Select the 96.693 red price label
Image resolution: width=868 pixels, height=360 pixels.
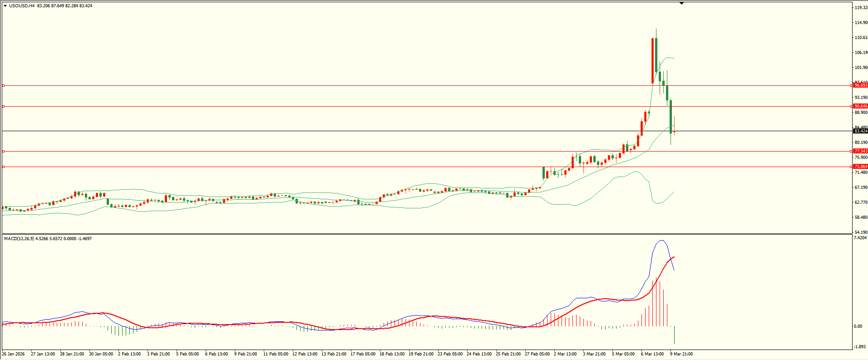860,85
